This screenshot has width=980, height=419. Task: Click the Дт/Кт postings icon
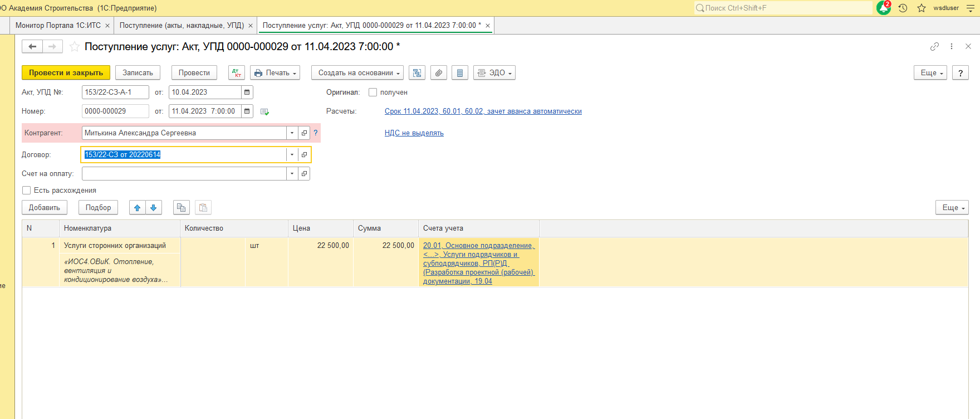(237, 73)
